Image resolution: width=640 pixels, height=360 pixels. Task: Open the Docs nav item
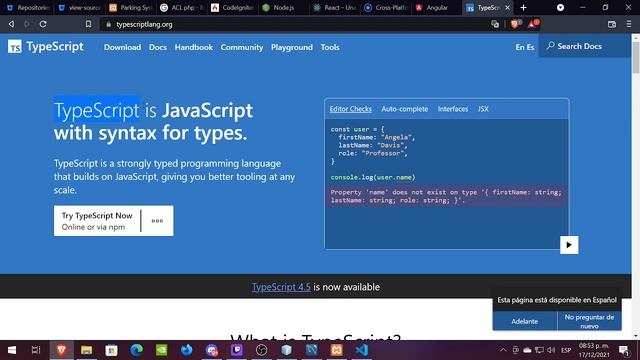pyautogui.click(x=158, y=47)
